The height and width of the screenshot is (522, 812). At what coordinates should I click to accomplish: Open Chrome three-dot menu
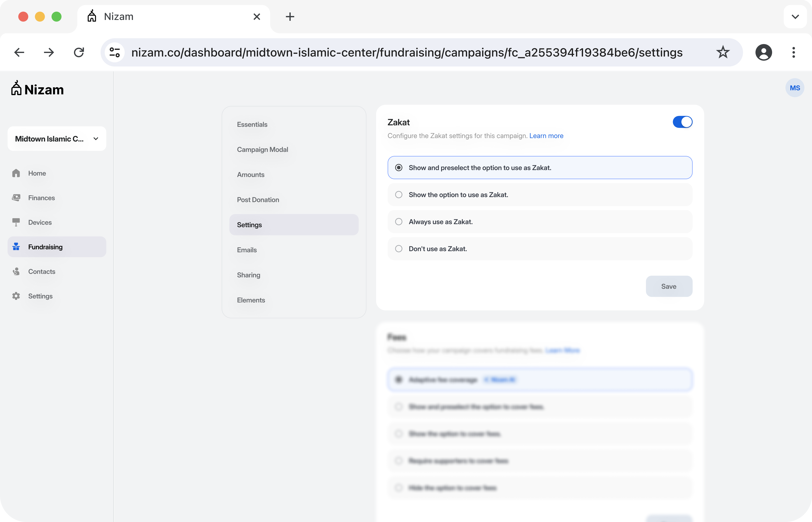[x=793, y=52]
